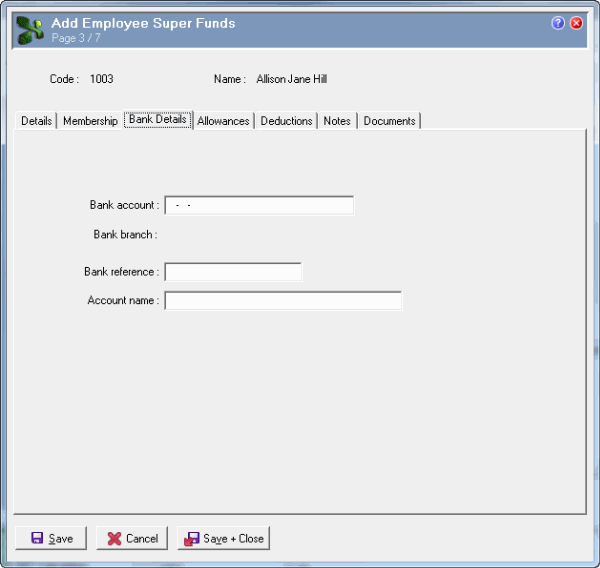Open help via blue question mark icon

click(558, 23)
